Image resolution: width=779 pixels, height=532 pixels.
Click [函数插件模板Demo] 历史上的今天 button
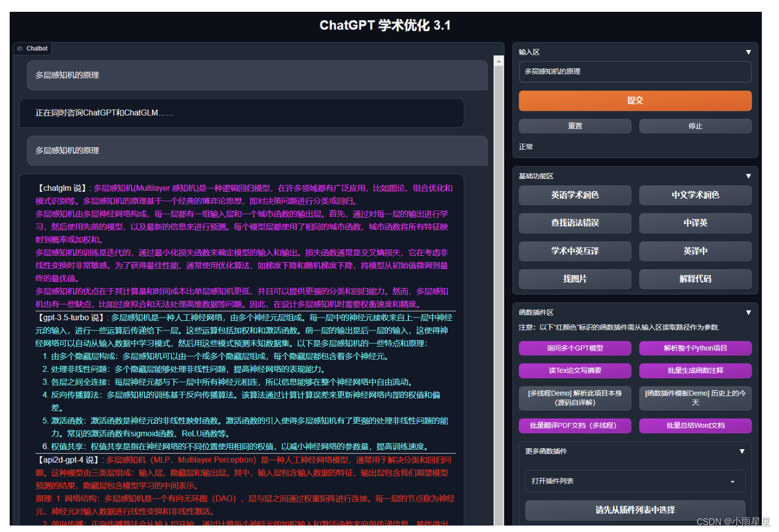(695, 398)
